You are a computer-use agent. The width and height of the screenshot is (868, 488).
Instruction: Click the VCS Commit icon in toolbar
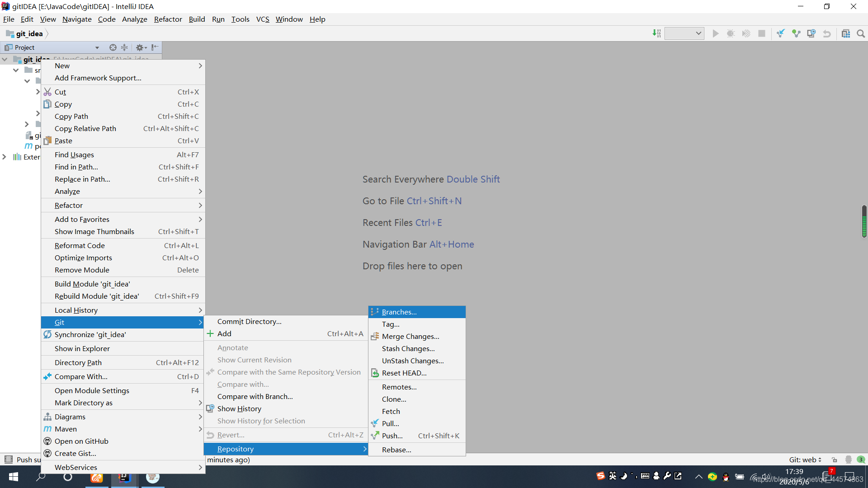[796, 33]
